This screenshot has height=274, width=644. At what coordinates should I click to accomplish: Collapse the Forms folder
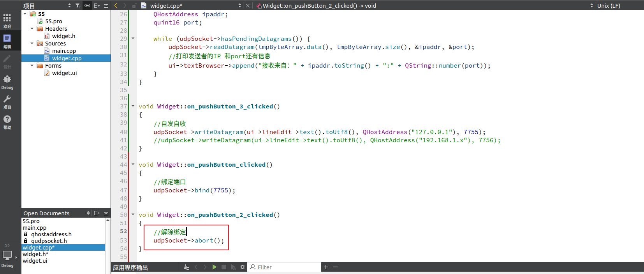pos(32,65)
